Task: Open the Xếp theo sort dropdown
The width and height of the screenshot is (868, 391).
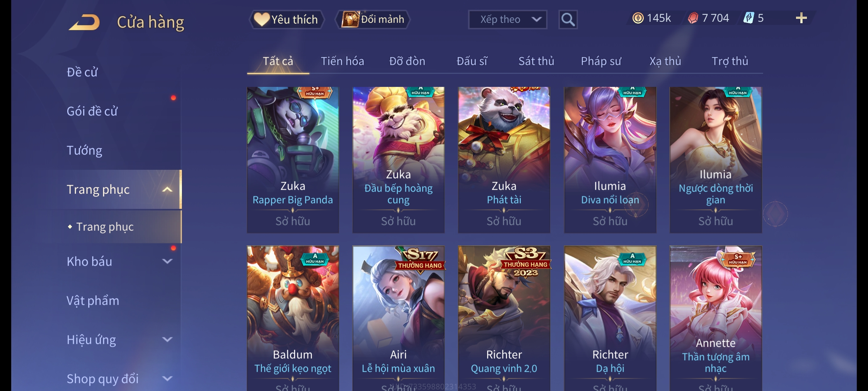Action: pos(507,20)
